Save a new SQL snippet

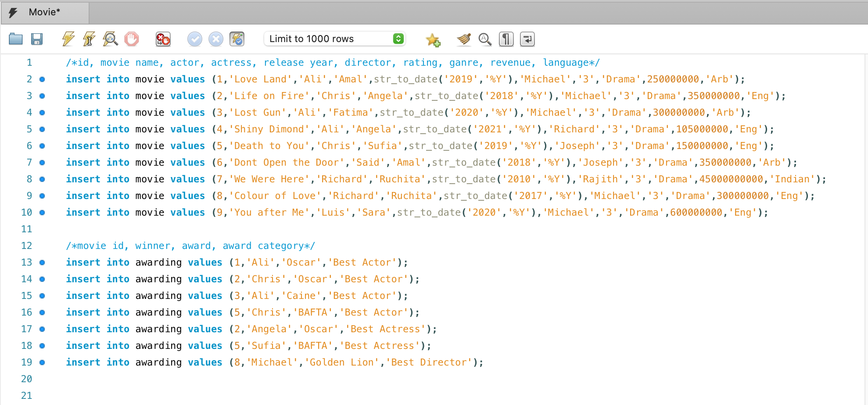[433, 39]
